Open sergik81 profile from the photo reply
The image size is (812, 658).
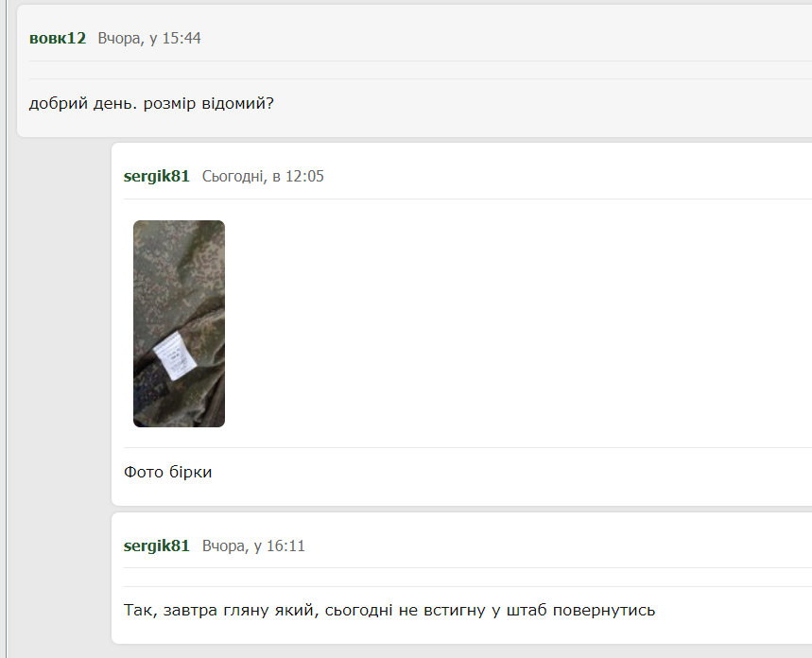coord(156,177)
